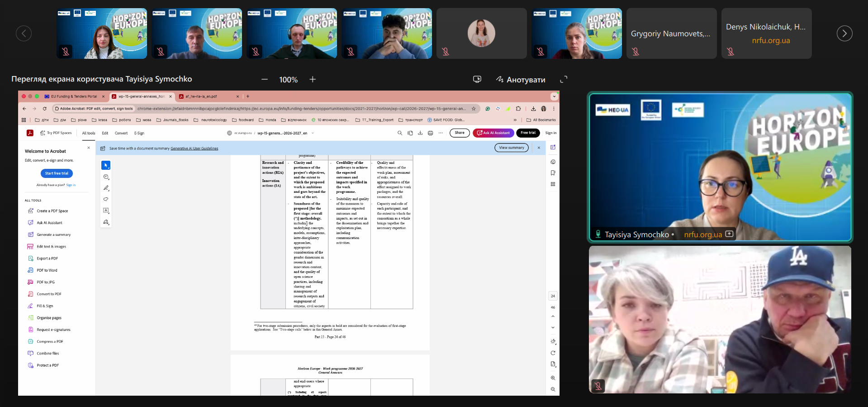This screenshot has width=868, height=407.
Task: Click the zoom in plus button
Action: 313,79
